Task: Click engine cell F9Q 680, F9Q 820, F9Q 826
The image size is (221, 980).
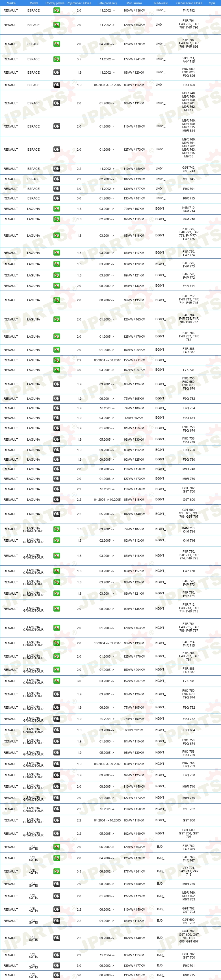Action: tap(188, 72)
